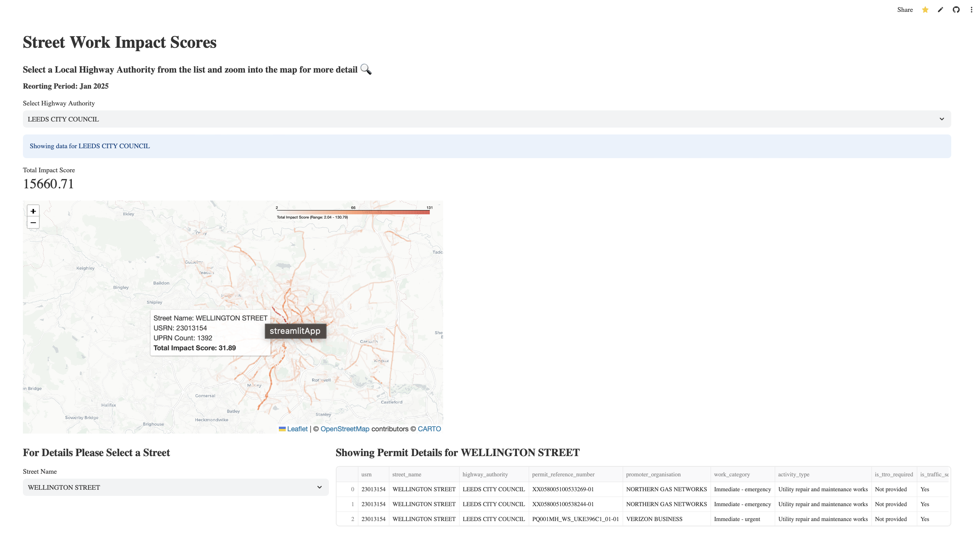978x560 pixels.
Task: Select the VERIZON BUSINESS table cell
Action: point(654,519)
